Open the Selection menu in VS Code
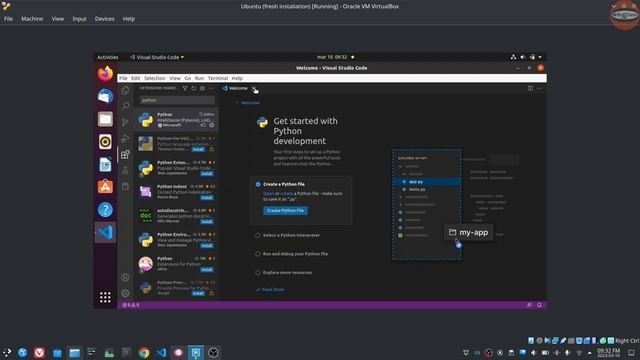The width and height of the screenshot is (640, 360). [154, 78]
